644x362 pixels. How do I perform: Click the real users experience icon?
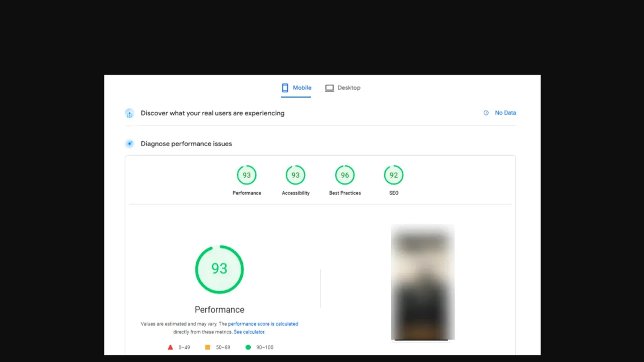(x=129, y=113)
